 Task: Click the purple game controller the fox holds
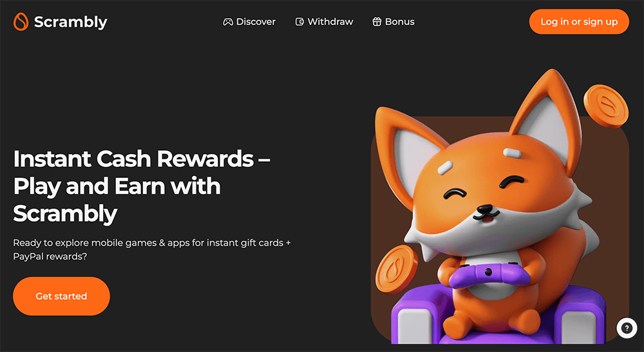click(x=489, y=274)
